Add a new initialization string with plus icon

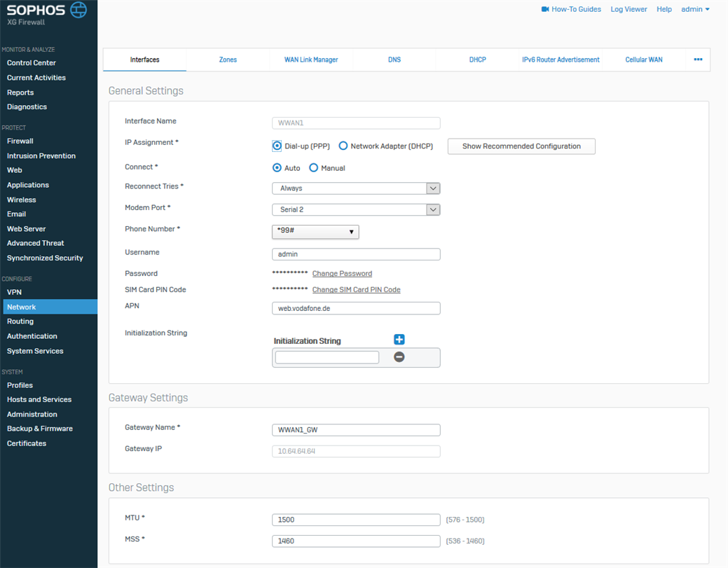399,340
